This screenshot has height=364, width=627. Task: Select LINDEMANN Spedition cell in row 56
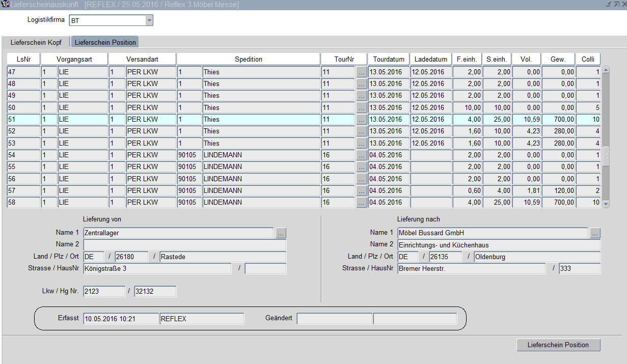[x=261, y=179]
